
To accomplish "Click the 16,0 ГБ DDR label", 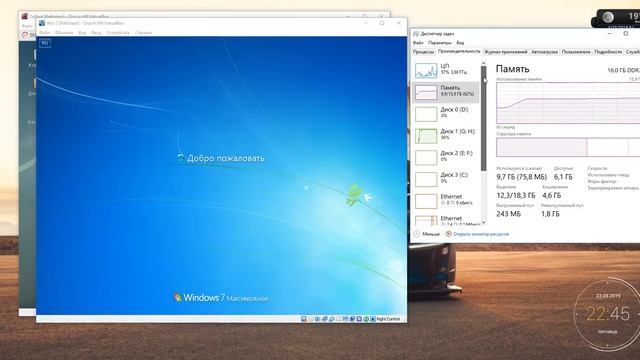I will 623,70.
